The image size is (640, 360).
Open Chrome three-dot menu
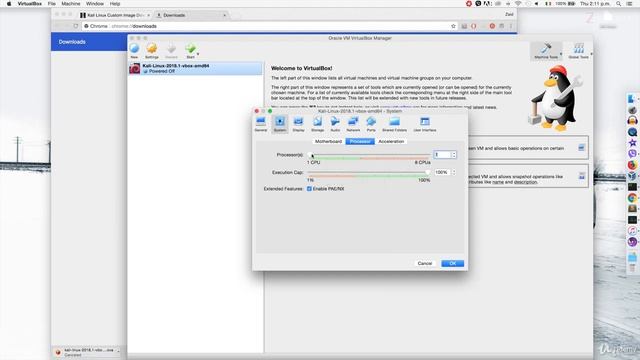[511, 26]
